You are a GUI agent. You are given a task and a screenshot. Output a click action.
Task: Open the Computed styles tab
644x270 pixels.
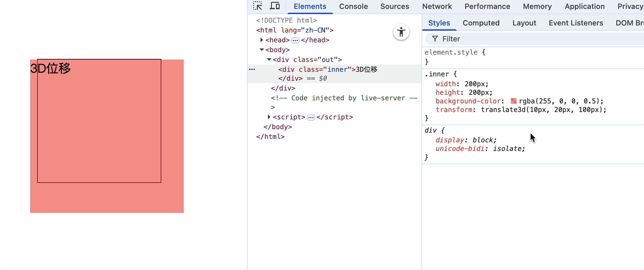coord(481,23)
